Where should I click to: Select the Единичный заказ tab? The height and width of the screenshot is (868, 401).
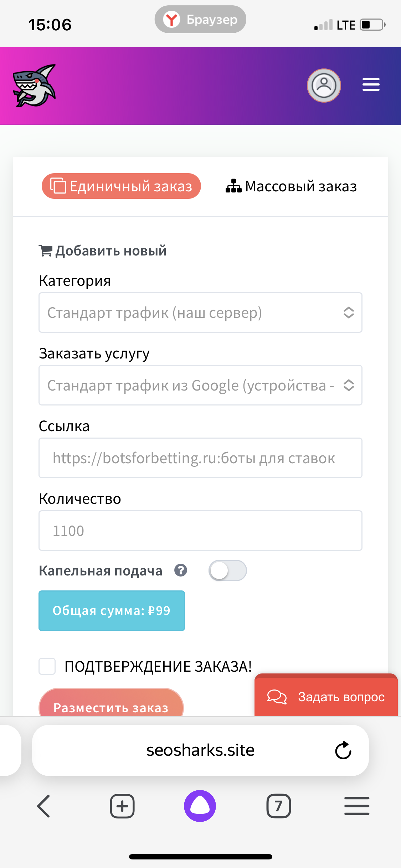121,186
